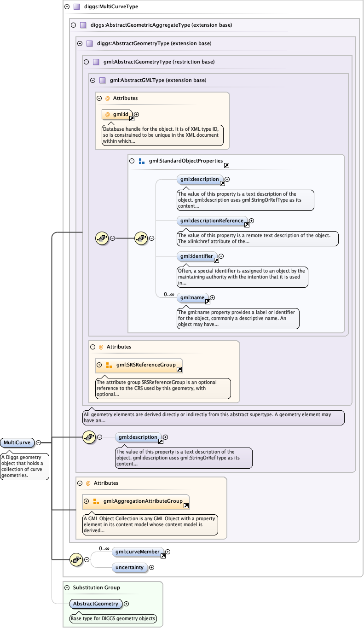Expand the gml:AggregationAttributeGroup attribute group

tap(87, 501)
